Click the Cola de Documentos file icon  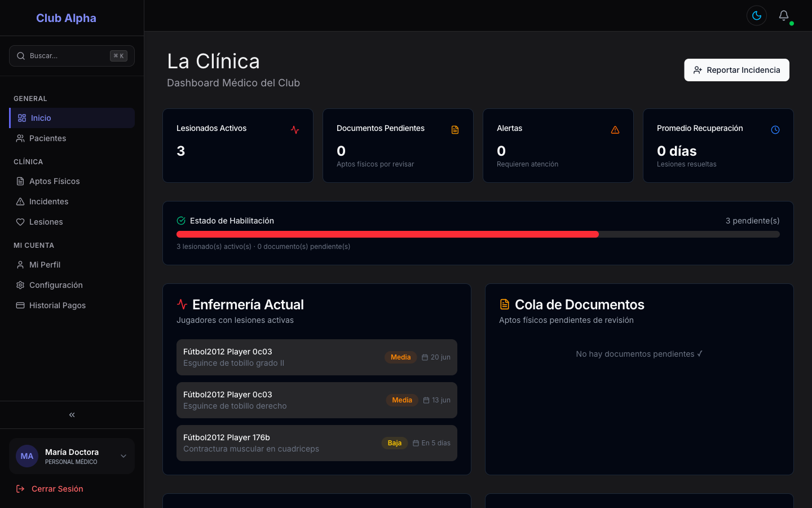505,304
